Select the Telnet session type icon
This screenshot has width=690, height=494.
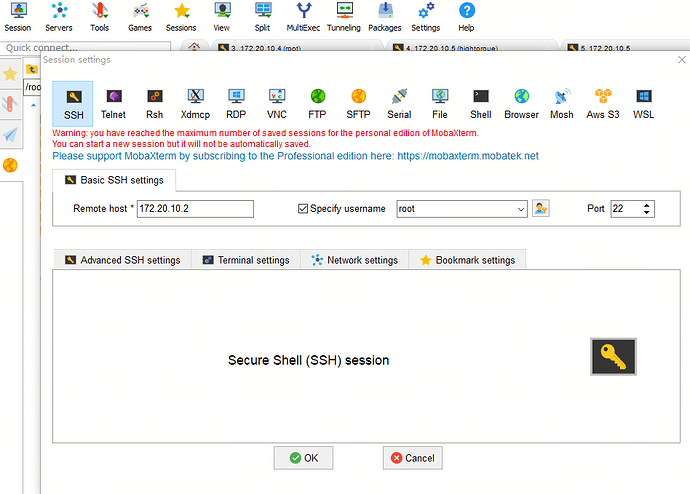[x=113, y=103]
